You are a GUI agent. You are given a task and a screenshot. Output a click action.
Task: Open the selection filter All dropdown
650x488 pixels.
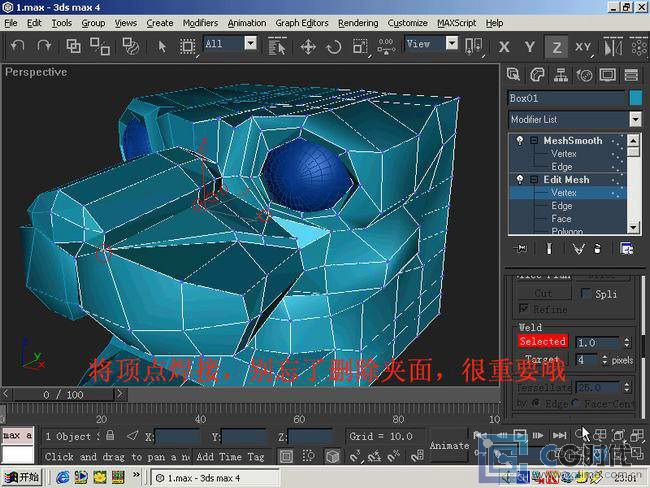pos(250,43)
